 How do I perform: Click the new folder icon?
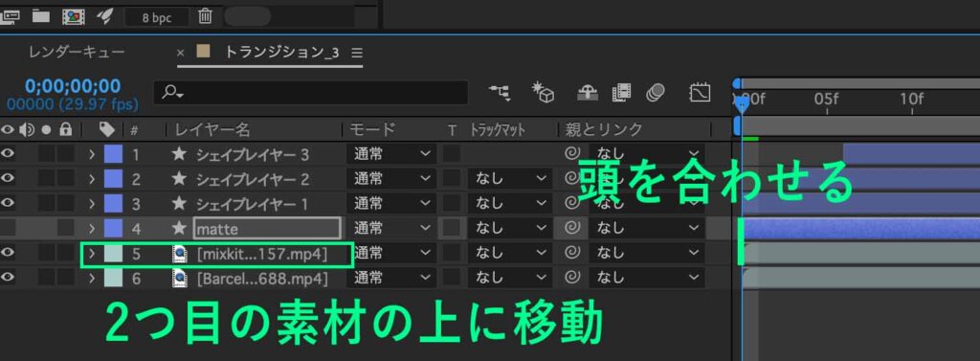pos(41,15)
